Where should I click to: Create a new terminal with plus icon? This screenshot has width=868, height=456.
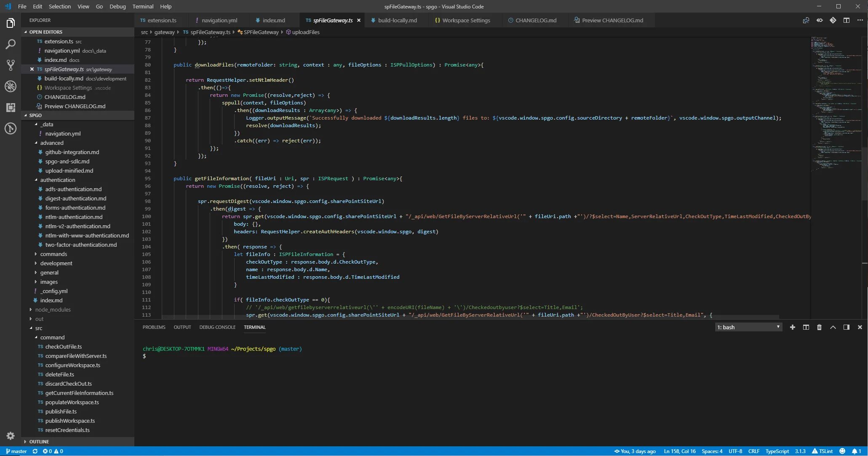pos(793,327)
